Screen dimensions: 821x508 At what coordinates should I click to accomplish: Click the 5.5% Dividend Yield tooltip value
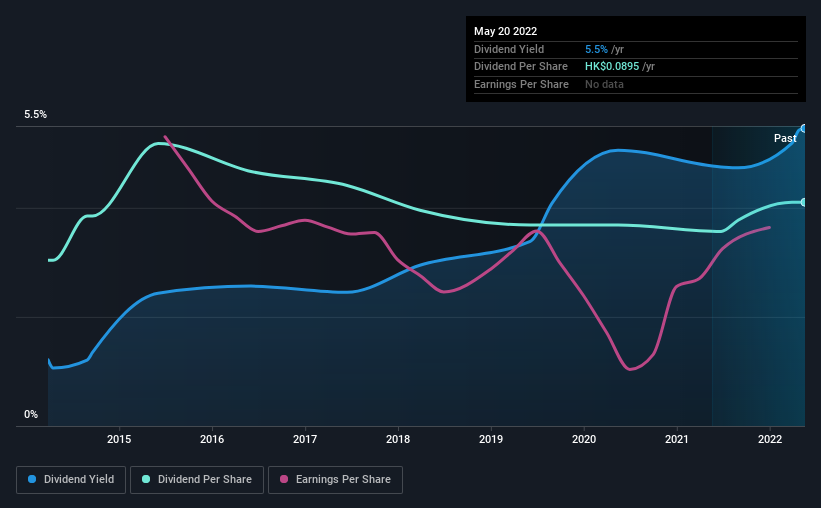596,49
